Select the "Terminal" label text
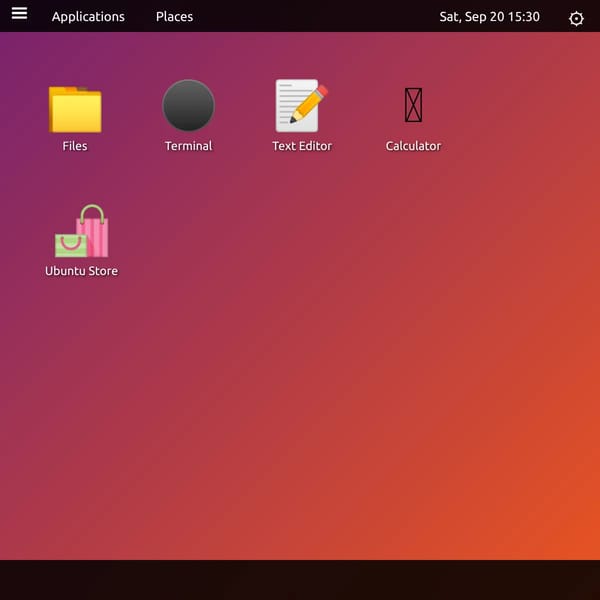Viewport: 600px width, 600px height. (189, 146)
